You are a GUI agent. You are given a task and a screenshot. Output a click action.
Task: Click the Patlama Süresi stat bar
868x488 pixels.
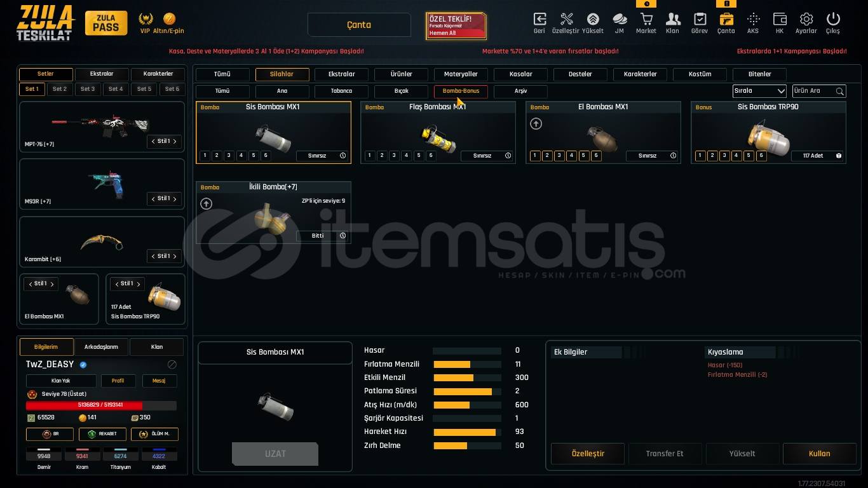[x=468, y=391]
